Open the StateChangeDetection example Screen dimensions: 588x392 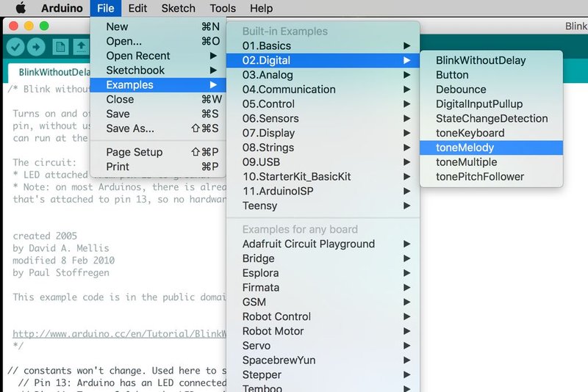tap(491, 119)
